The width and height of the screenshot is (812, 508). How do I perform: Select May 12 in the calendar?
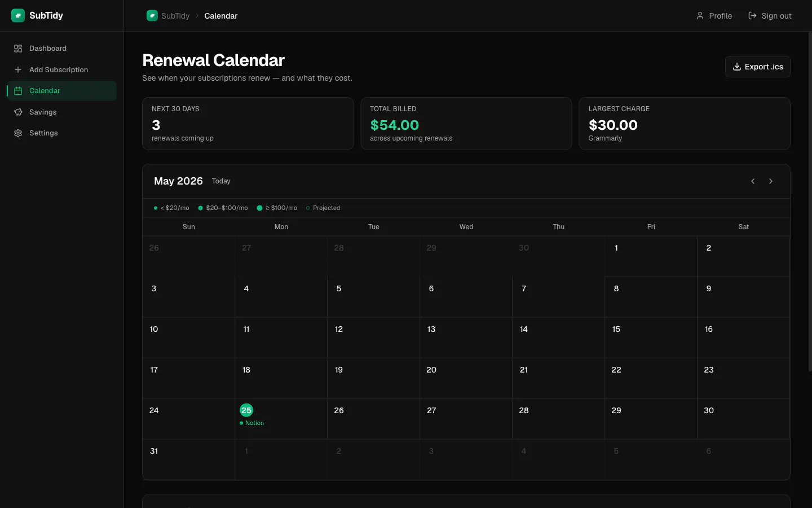pos(373,338)
